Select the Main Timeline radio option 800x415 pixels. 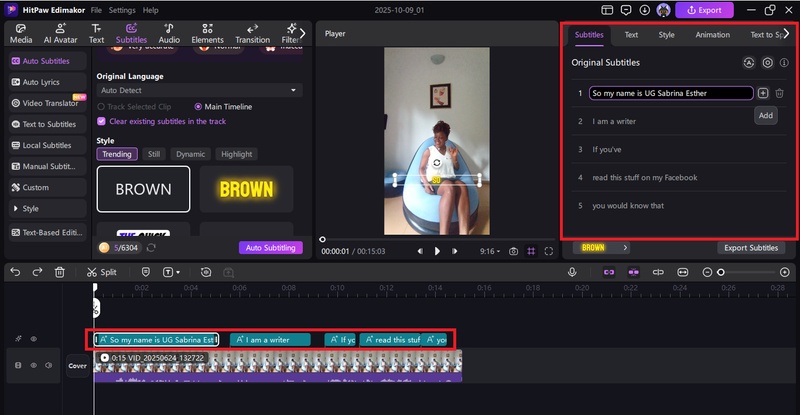(199, 106)
